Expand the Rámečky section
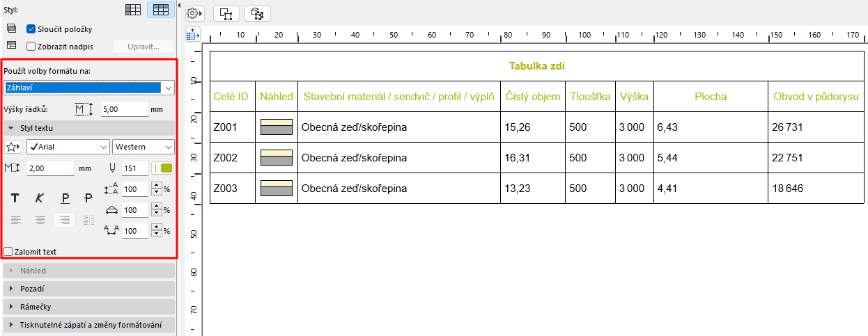 pyautogui.click(x=89, y=307)
